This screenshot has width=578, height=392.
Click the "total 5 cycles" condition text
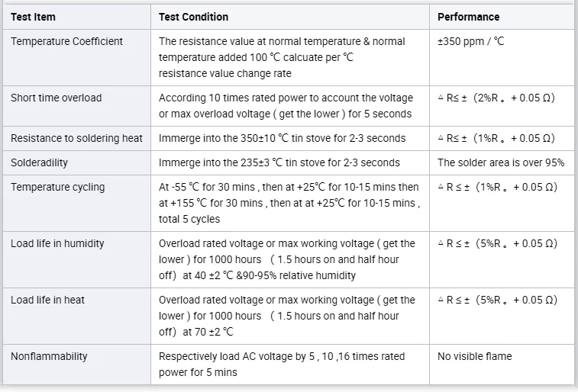coord(189,219)
